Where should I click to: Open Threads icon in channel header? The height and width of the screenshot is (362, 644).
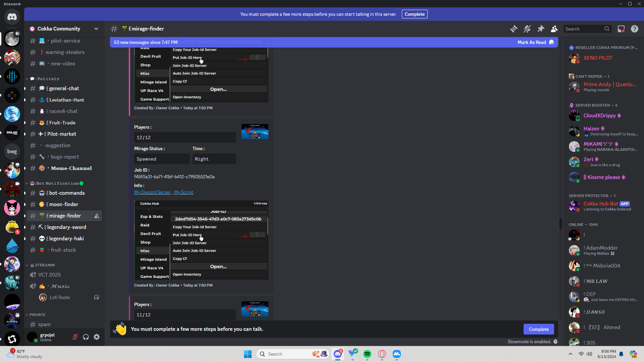(x=514, y=29)
